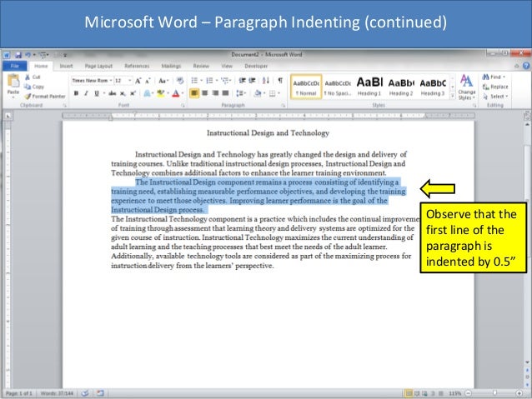Open Text Effects icon
The width and height of the screenshot is (532, 399).
click(x=148, y=93)
